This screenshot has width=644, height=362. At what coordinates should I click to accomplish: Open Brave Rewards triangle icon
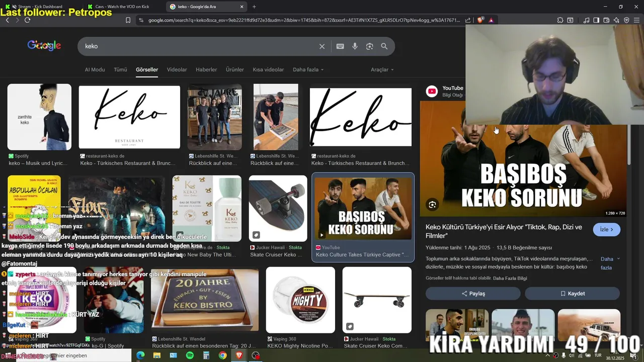pyautogui.click(x=491, y=20)
